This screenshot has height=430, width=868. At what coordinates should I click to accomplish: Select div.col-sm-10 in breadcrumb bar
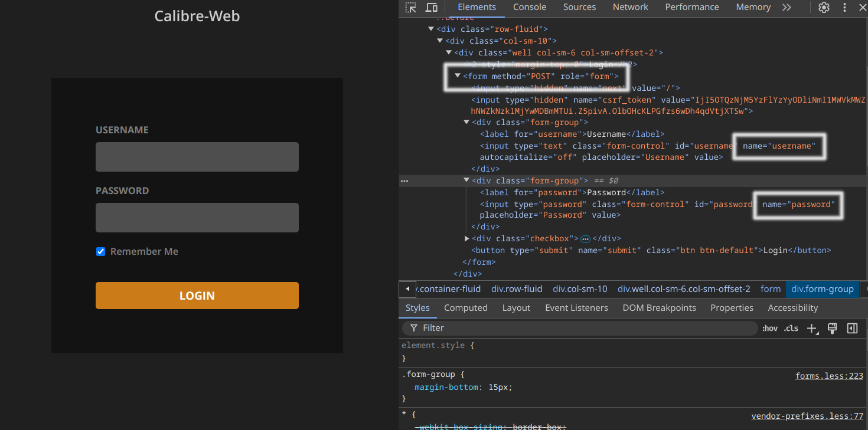pos(580,289)
